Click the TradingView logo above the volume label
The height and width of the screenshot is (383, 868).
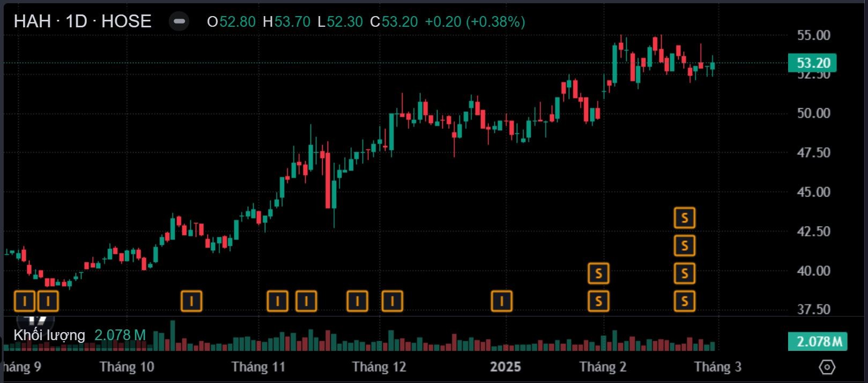pos(36,320)
